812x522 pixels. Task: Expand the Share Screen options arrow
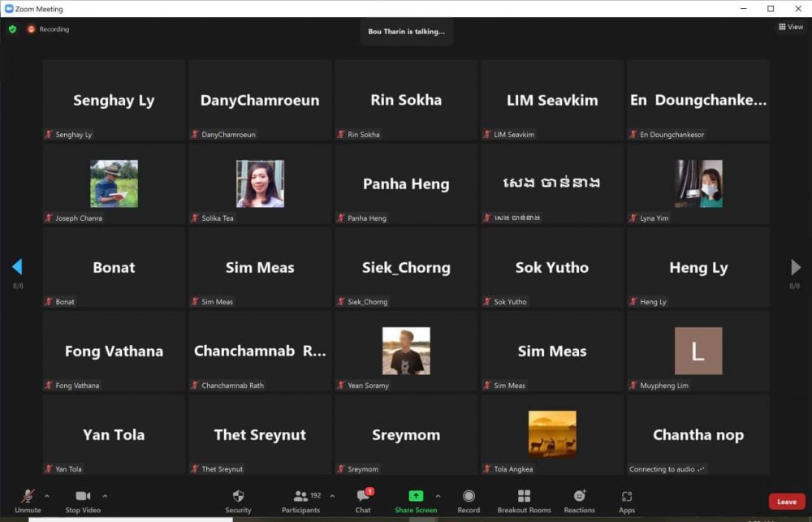click(x=438, y=496)
